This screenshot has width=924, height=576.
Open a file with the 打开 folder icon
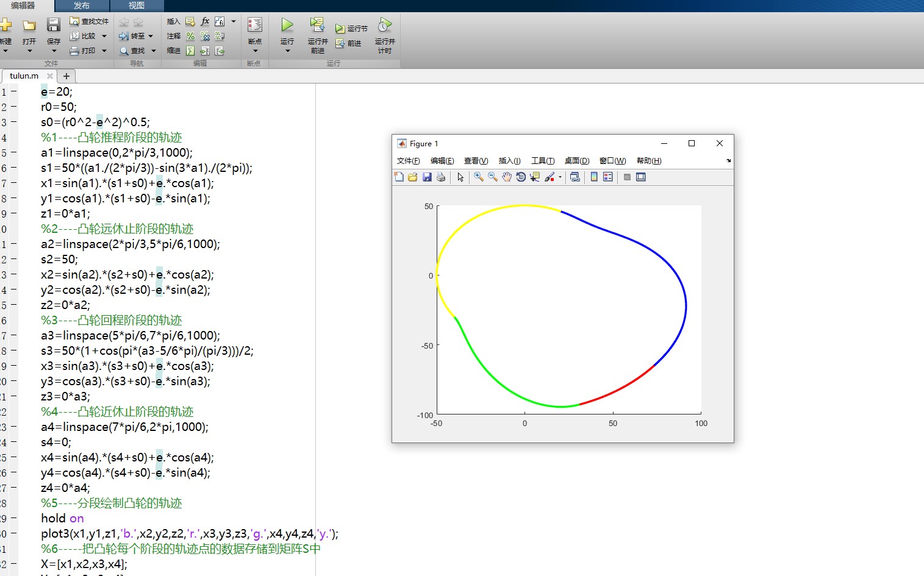pos(29,25)
